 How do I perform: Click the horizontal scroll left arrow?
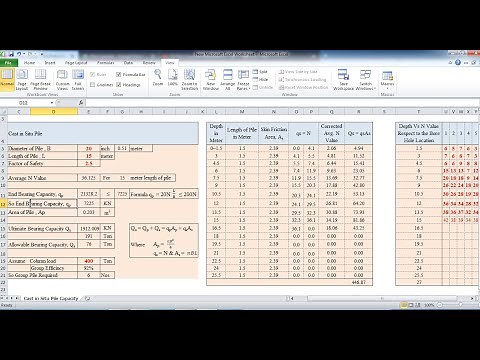point(292,298)
